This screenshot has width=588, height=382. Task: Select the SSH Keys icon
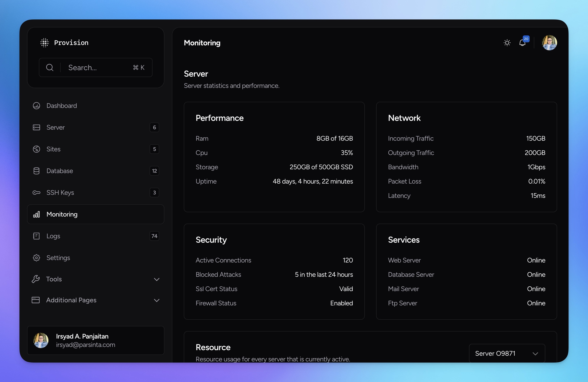pos(36,193)
